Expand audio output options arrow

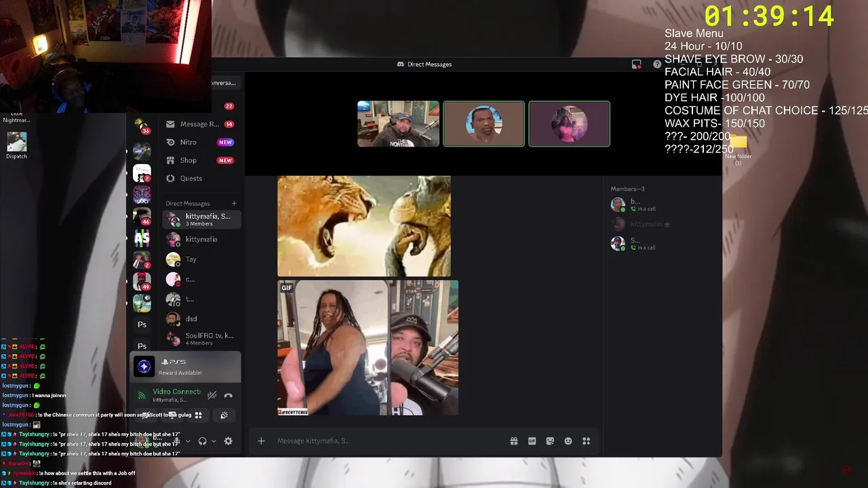point(214,441)
